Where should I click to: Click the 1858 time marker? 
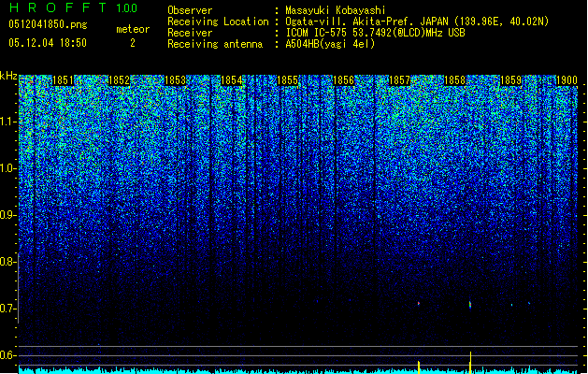tap(455, 80)
